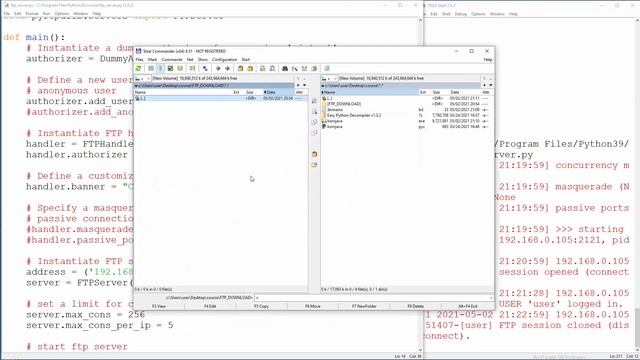The width and height of the screenshot is (640, 360).
Task: Click the F7 NewFolder button
Action: coord(364,306)
